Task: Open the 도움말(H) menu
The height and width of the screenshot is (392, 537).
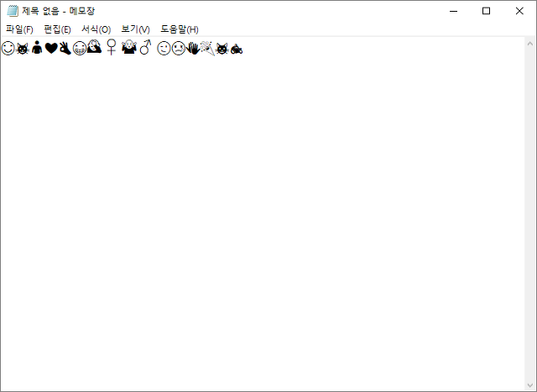Action: [x=180, y=29]
